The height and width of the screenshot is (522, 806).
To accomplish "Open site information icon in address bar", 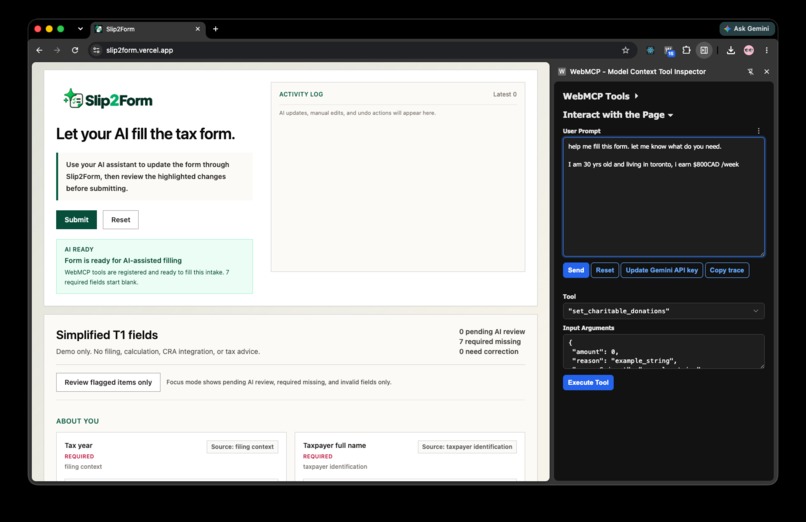I will pyautogui.click(x=96, y=50).
